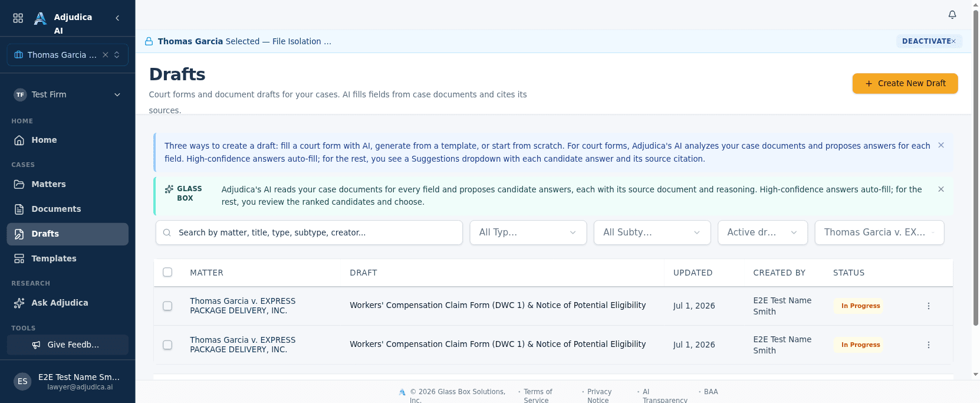The height and width of the screenshot is (403, 980).
Task: Click the Glass Box sparkle icon
Action: click(x=169, y=189)
